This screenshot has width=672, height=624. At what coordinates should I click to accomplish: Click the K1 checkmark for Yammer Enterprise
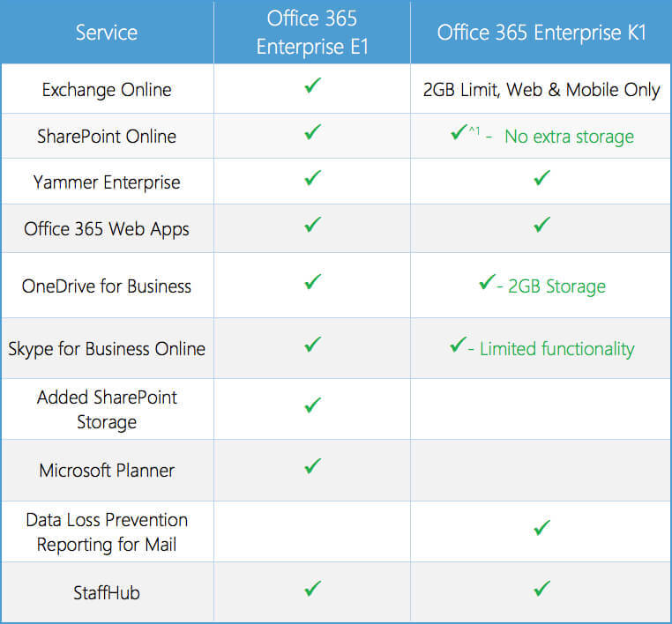click(541, 179)
